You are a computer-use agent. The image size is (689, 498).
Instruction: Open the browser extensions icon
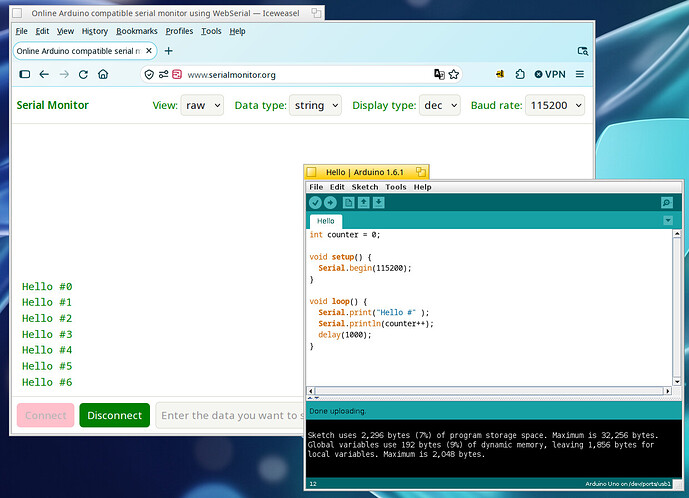pyautogui.click(x=520, y=74)
